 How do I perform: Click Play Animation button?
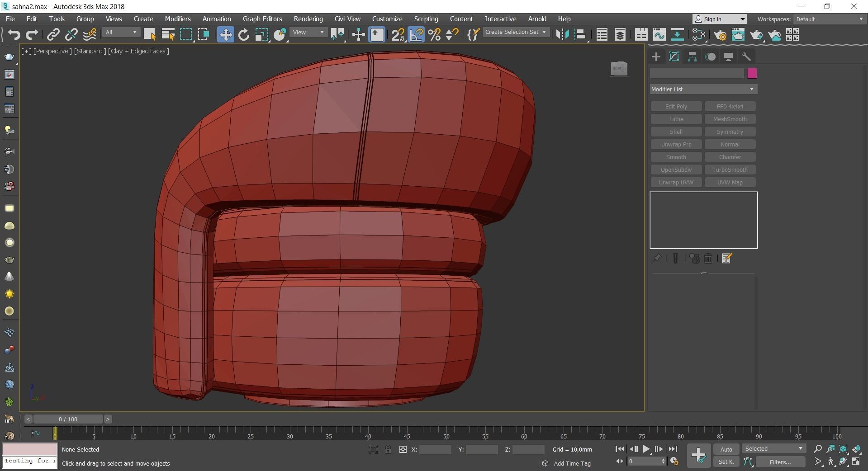646,449
